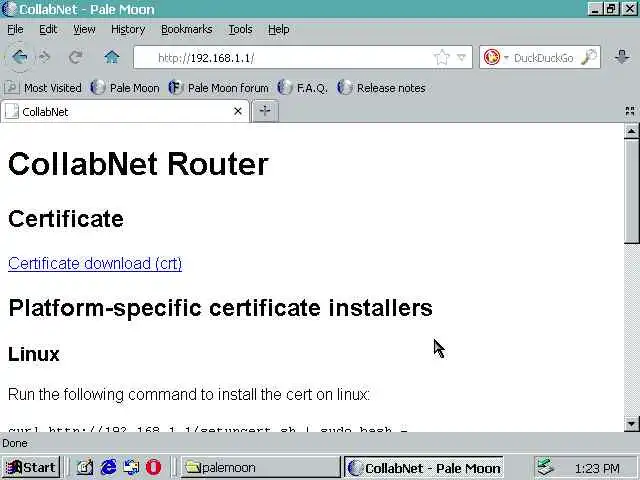Click the scrollbar down arrow
Image resolution: width=640 pixels, height=480 pixels.
(631, 424)
